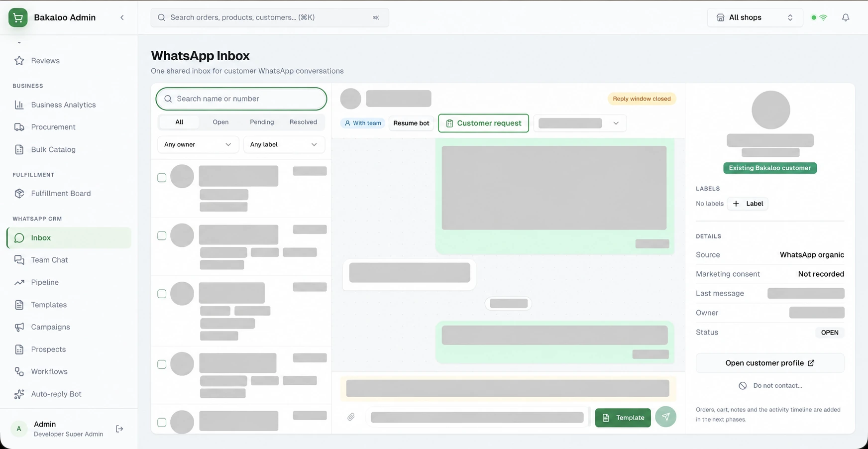This screenshot has height=449, width=868.
Task: Click Do not contact…
Action: (770, 386)
